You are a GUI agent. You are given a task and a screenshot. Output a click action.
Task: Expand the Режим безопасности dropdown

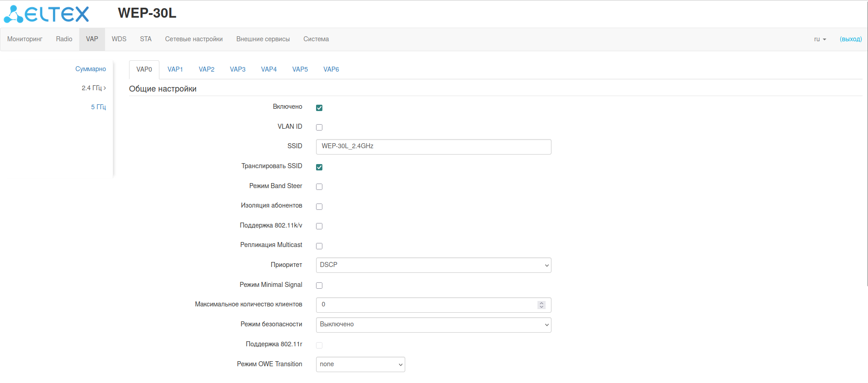(433, 325)
